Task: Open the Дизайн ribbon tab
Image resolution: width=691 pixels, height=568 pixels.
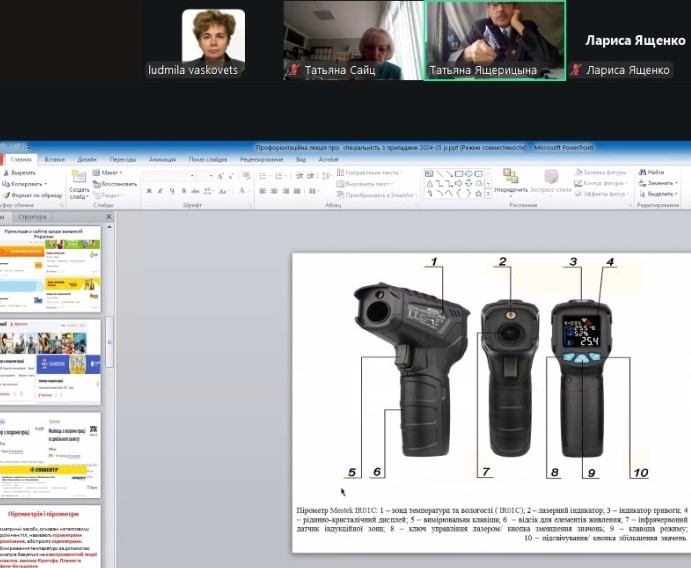Action: 87,159
